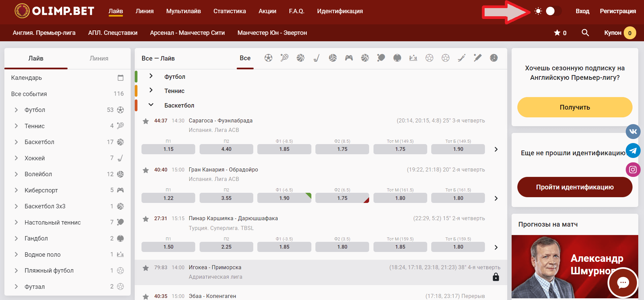The image size is (644, 300).
Task: Favorite the Игокеа - Приморска match star
Action: pos(146,268)
